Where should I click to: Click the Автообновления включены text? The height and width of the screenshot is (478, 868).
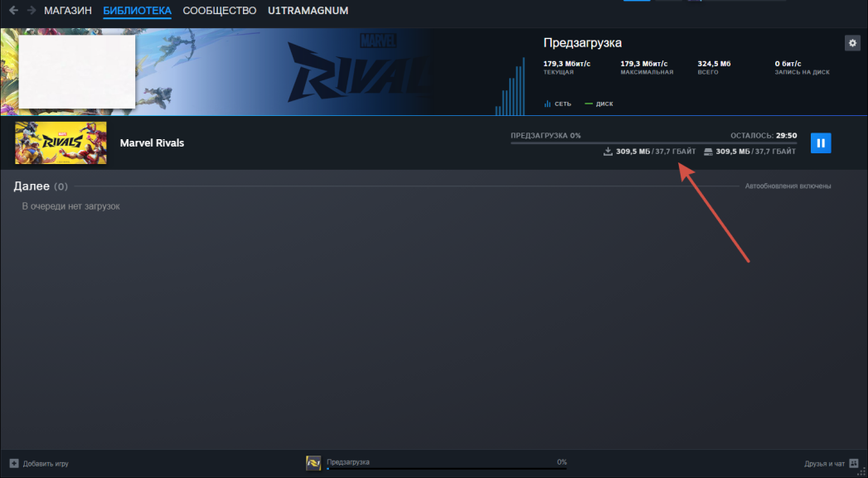(x=788, y=186)
